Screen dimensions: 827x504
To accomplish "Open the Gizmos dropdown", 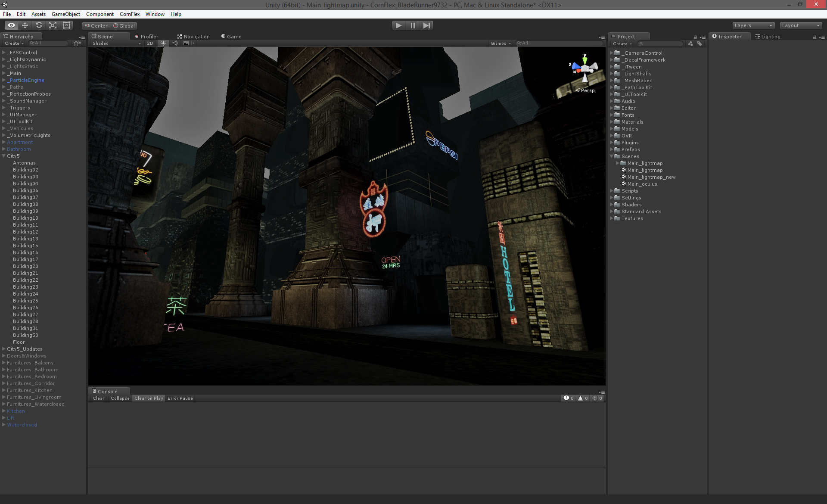I will point(501,43).
